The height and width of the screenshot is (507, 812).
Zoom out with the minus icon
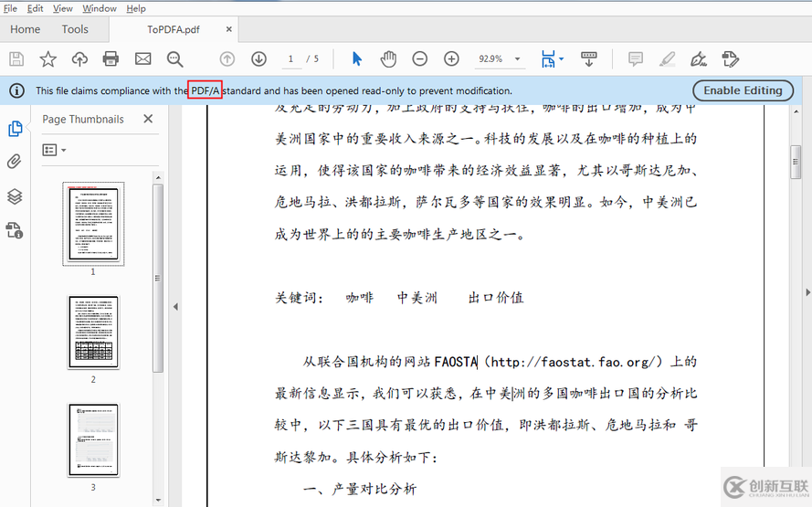coord(420,59)
